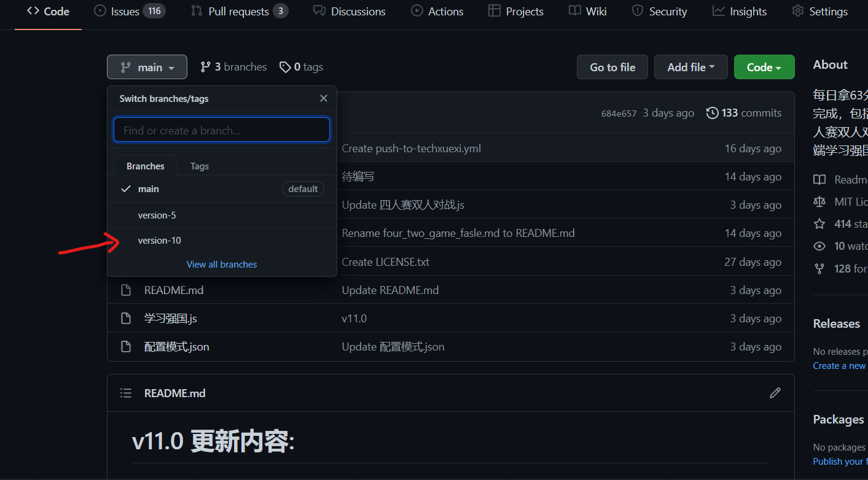Screen dimensions: 868x480
Task: Click the default badge on main
Action: tap(303, 189)
